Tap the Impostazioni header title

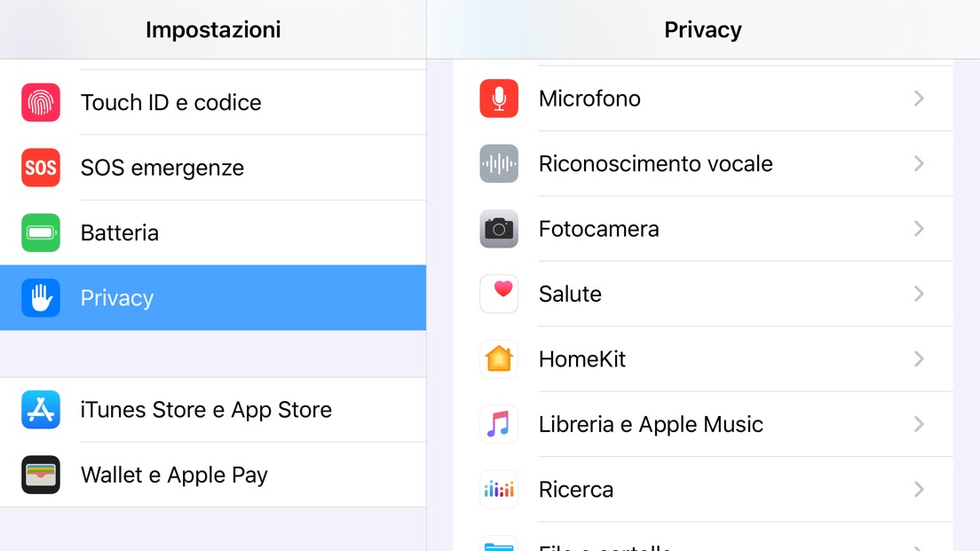click(x=213, y=29)
